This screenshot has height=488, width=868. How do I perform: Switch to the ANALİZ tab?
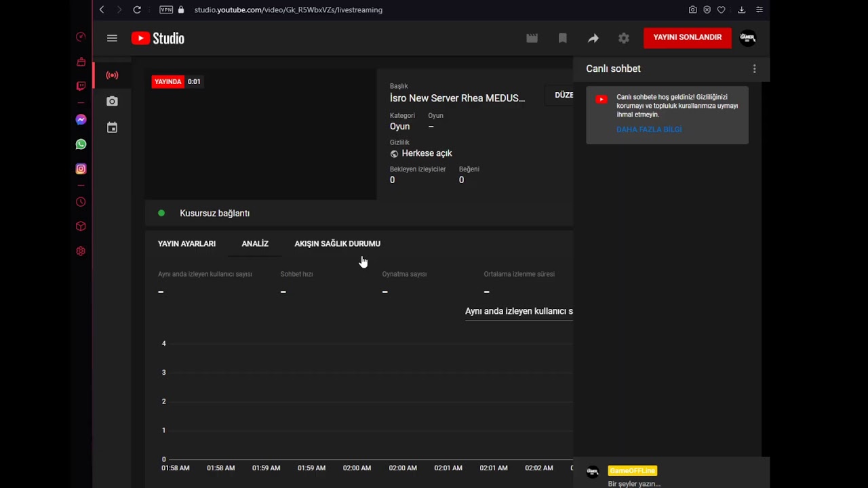(255, 244)
